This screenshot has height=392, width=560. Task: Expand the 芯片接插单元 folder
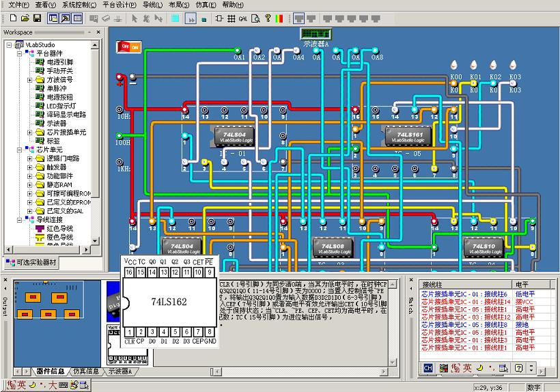30,132
